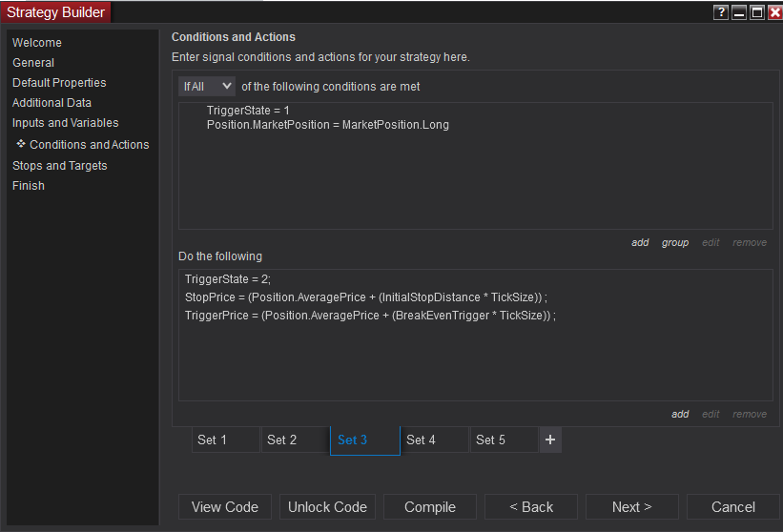Switch to the Set 1 tab
Image resolution: width=783 pixels, height=532 pixels.
click(226, 440)
